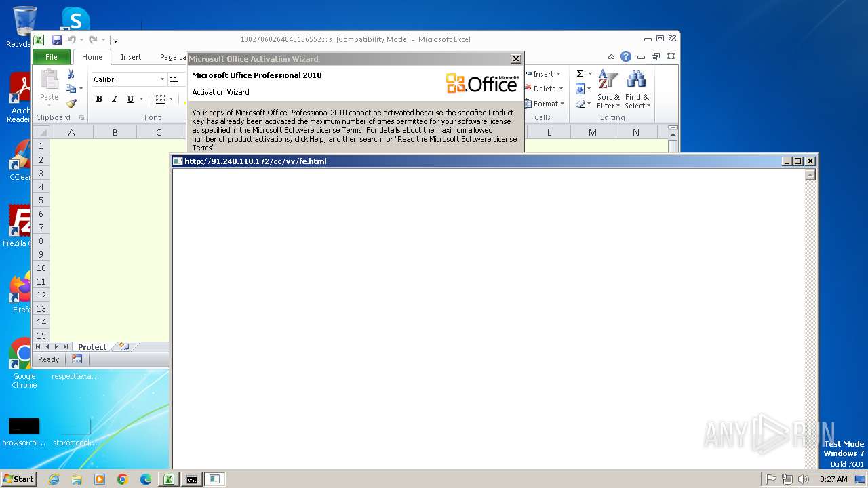Close the Microsoft Office Activation Wizard
This screenshot has height=488, width=868.
click(515, 59)
